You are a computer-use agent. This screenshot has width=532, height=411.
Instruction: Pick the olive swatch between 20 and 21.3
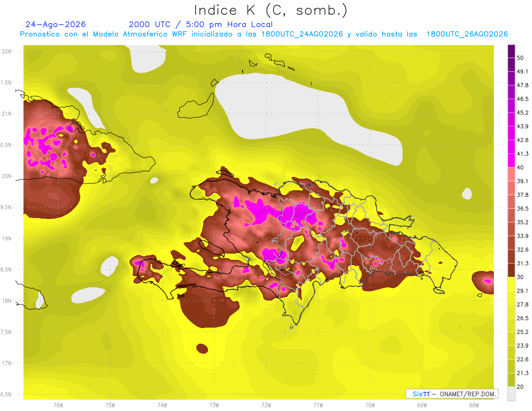point(511,380)
